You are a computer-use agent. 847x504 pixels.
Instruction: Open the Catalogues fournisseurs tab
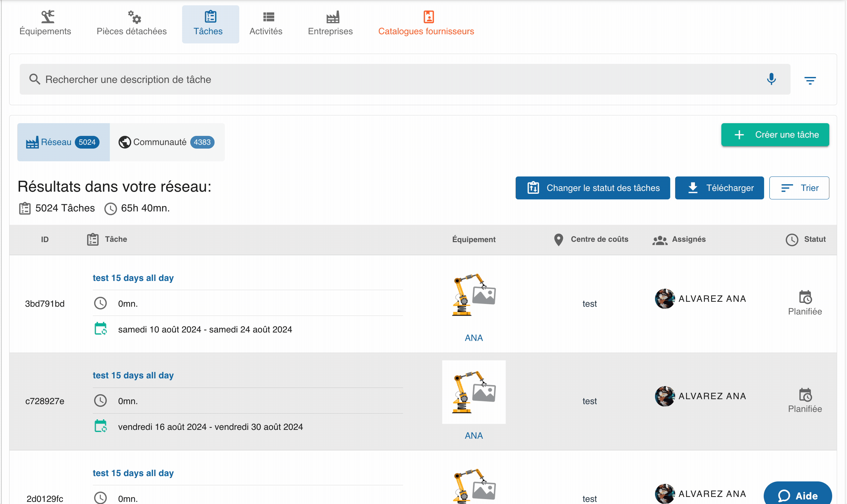[x=426, y=23]
